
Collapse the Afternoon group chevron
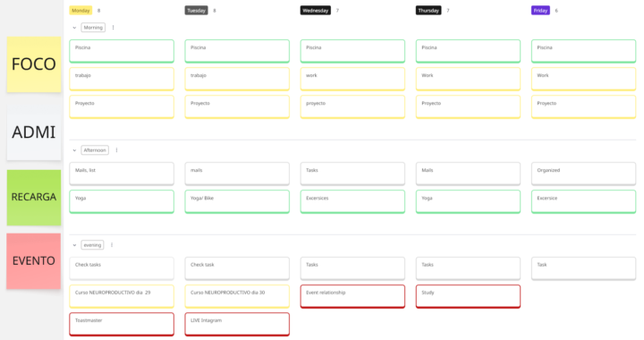click(74, 150)
